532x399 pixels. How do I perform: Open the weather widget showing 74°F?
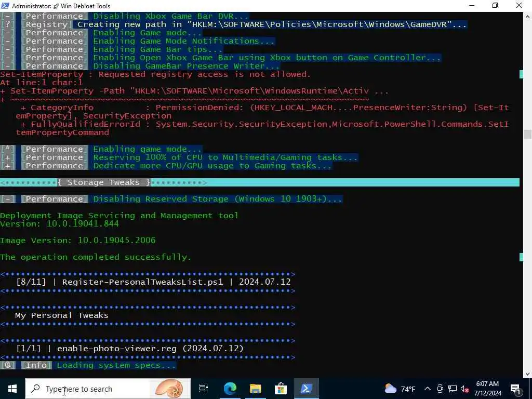pyautogui.click(x=400, y=389)
